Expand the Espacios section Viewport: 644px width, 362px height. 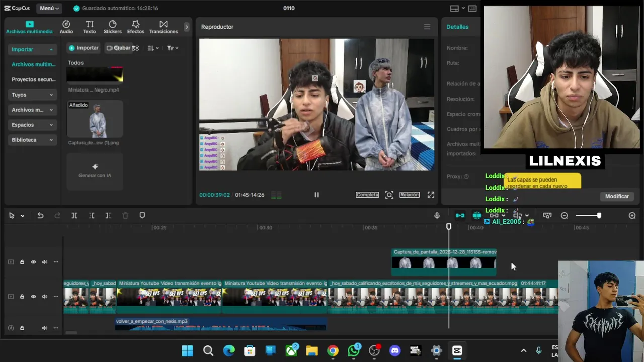coord(33,125)
